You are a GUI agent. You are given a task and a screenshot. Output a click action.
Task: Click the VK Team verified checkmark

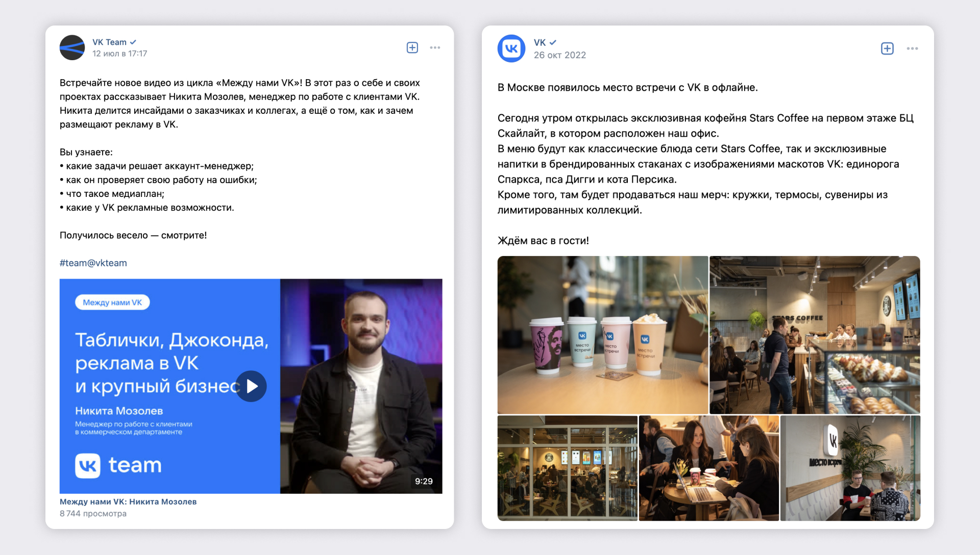[133, 42]
